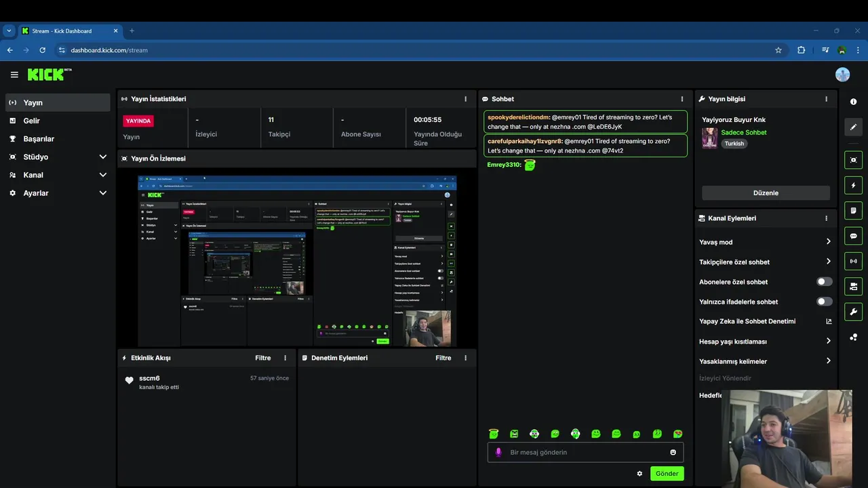Screen dimensions: 868x488
Task: Open Chrome tab search dropdown
Action: tap(9, 31)
